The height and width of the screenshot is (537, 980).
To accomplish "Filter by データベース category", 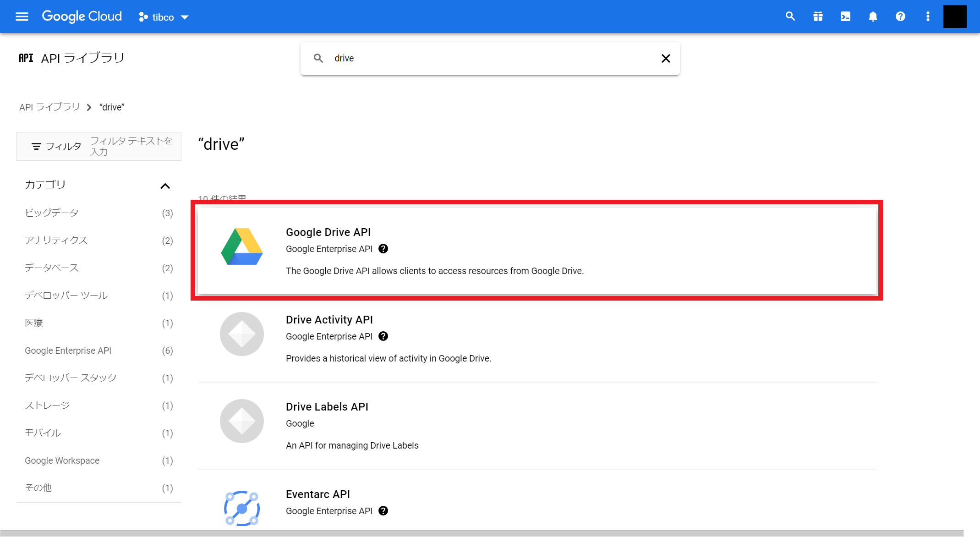I will point(99,268).
